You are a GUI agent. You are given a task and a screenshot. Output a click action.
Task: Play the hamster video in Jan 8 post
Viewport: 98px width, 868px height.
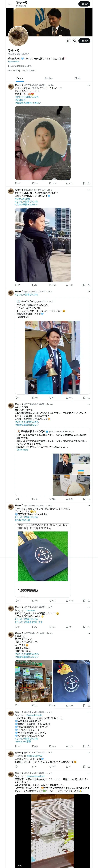click(52, 826)
